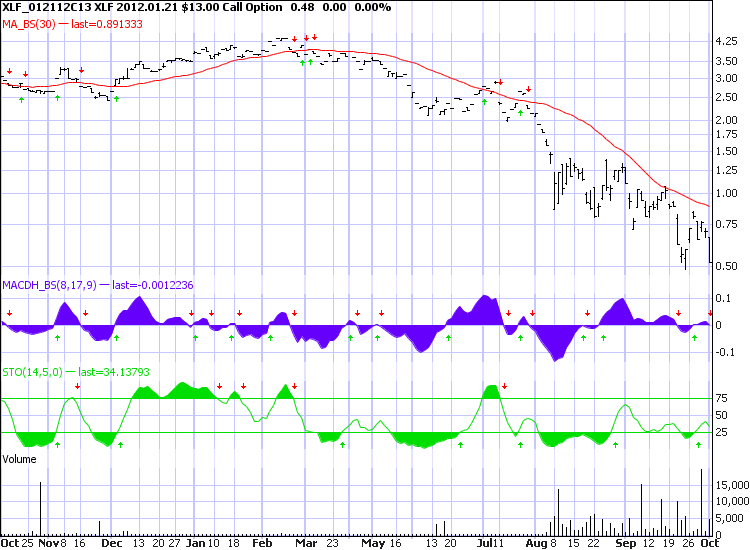The width and height of the screenshot is (750, 550).
Task: Click the 75 level on stochastic axis
Action: (721, 398)
